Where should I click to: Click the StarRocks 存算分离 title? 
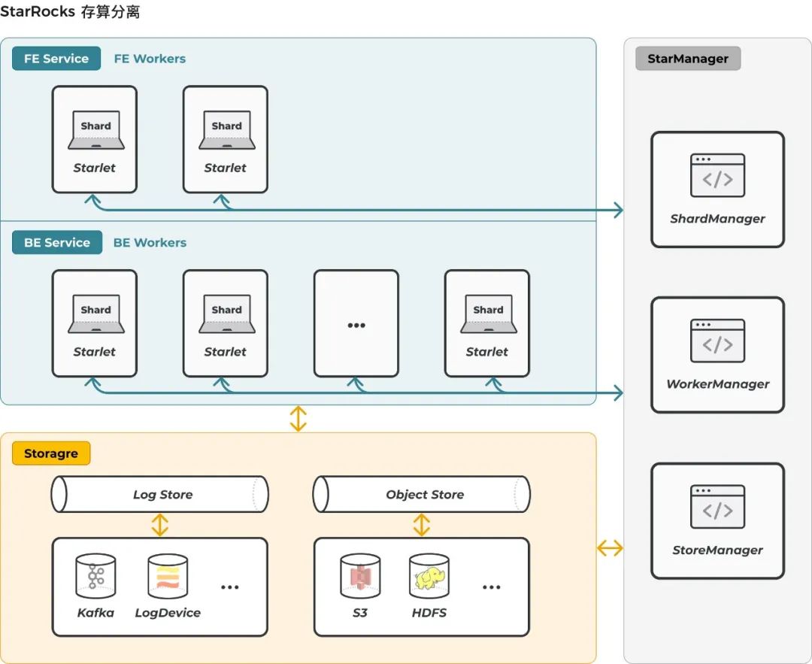(70, 11)
